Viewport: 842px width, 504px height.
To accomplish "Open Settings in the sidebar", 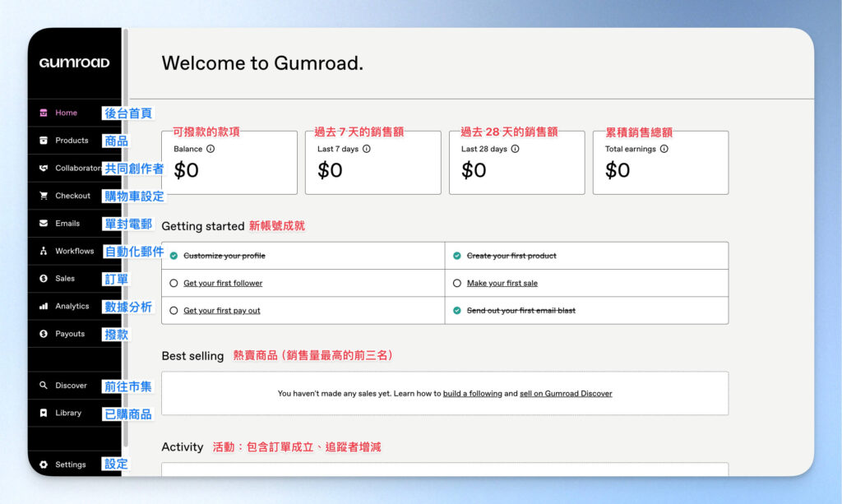I will click(75, 465).
